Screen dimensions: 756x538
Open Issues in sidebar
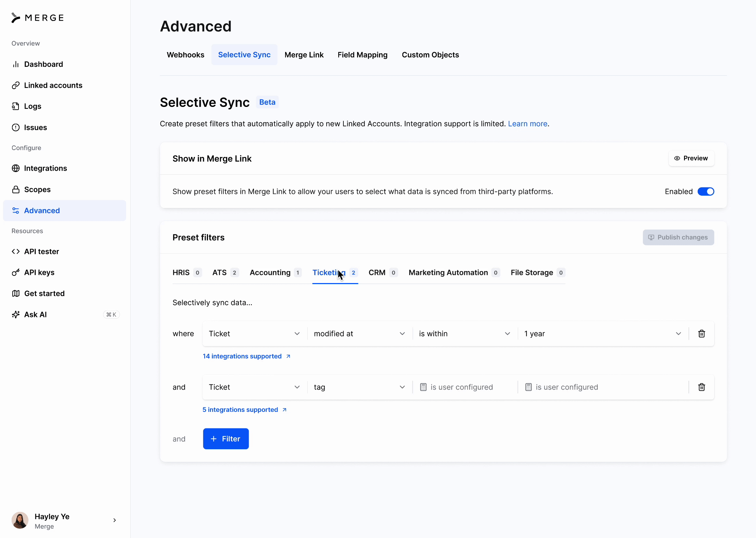click(64, 127)
